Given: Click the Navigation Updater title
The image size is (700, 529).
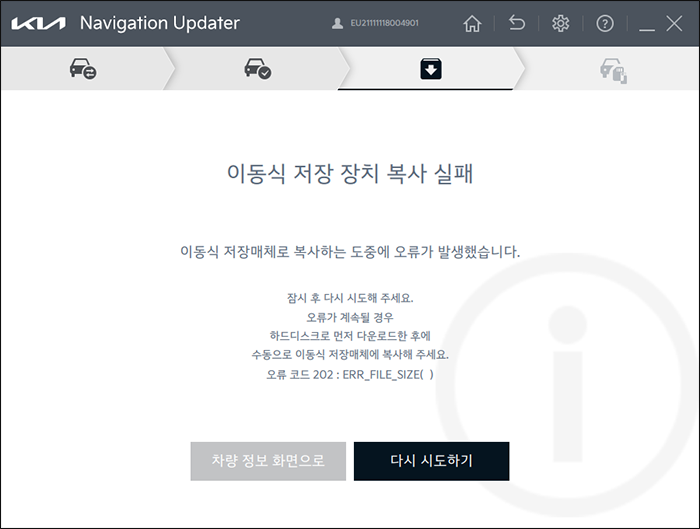Looking at the screenshot, I should click(160, 23).
